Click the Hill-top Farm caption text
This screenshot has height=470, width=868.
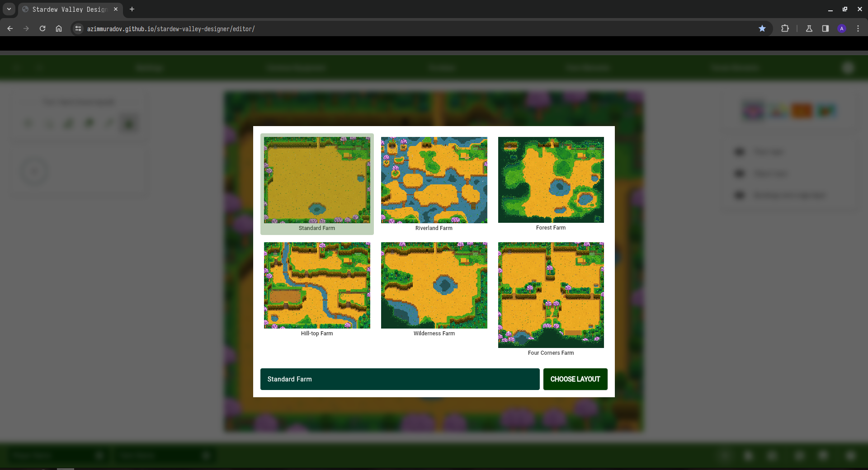coord(317,334)
